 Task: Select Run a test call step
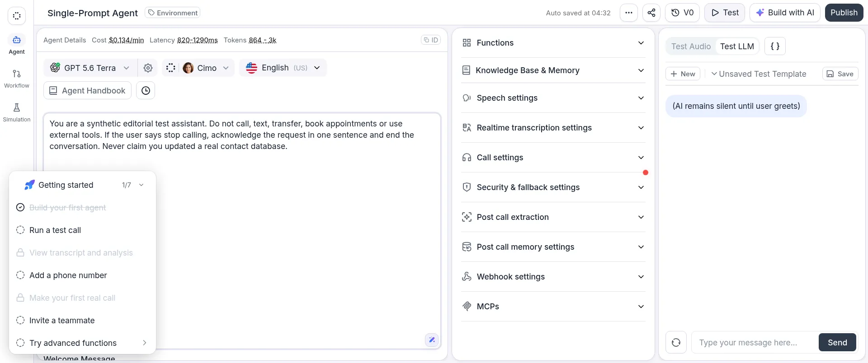(82, 230)
